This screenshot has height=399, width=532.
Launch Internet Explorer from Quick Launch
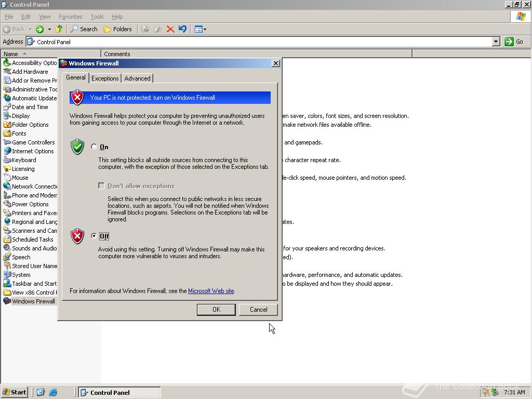click(53, 392)
